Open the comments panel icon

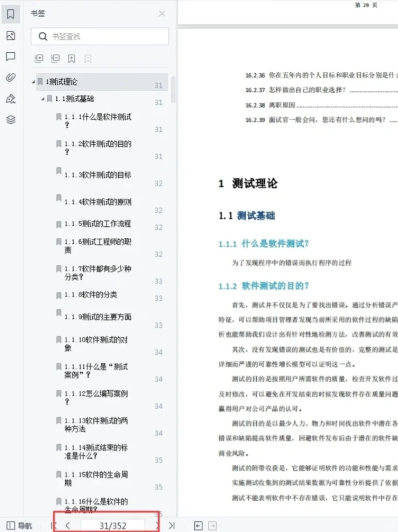click(x=11, y=56)
